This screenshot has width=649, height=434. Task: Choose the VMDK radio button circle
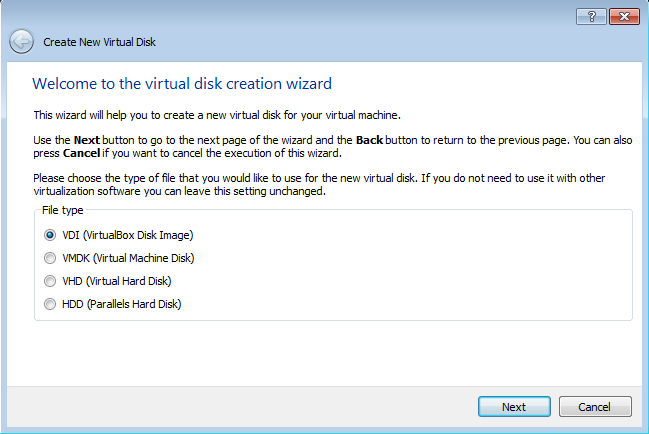click(50, 258)
